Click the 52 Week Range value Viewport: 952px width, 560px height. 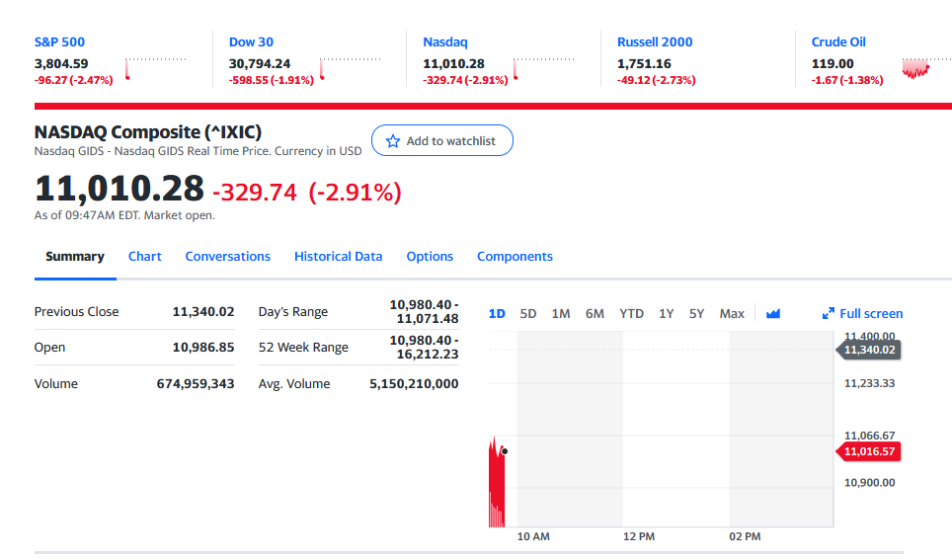pyautogui.click(x=424, y=348)
